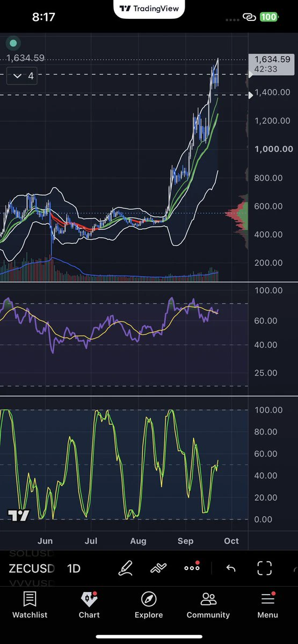Tap the 1,634.59 price text at top left
The width and height of the screenshot is (298, 644).
tap(25, 58)
